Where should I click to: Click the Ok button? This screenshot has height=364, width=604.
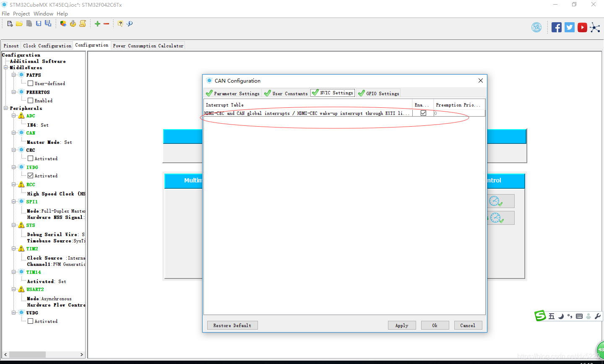coord(435,325)
